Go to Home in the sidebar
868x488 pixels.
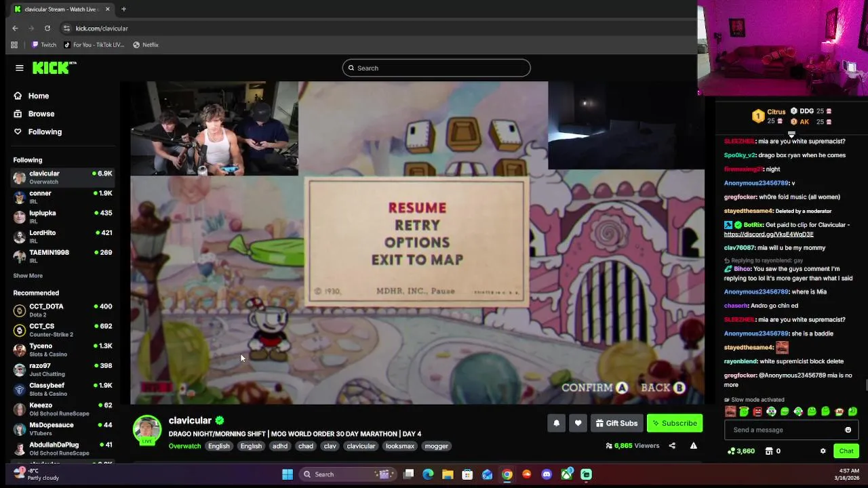tap(32, 96)
